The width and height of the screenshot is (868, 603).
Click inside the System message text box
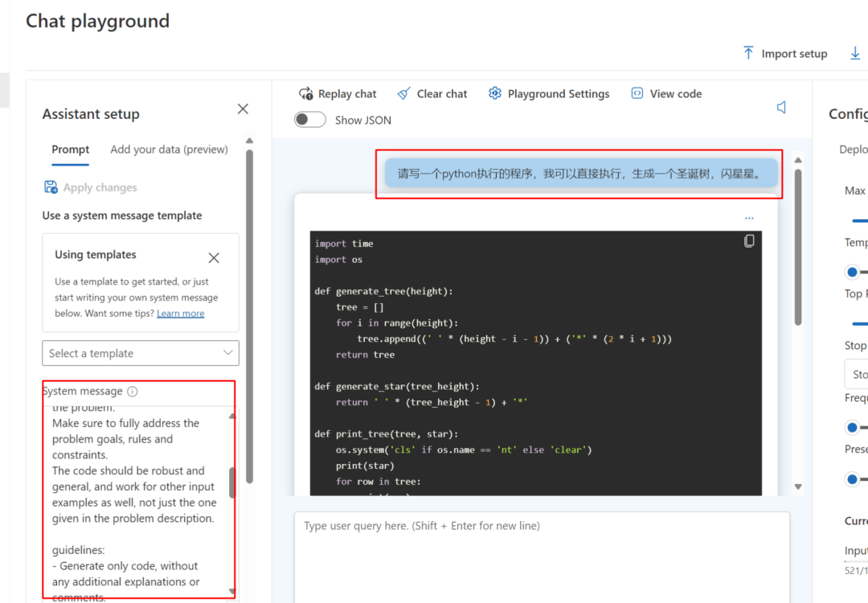[136, 503]
